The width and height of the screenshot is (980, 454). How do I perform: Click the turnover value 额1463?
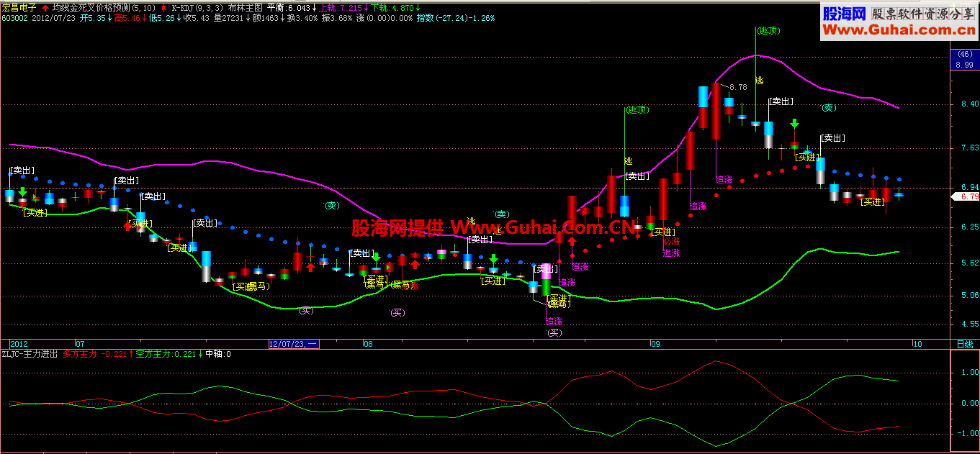[266, 17]
